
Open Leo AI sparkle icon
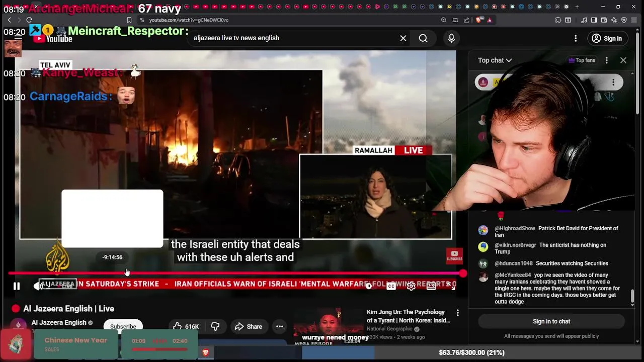(x=614, y=20)
